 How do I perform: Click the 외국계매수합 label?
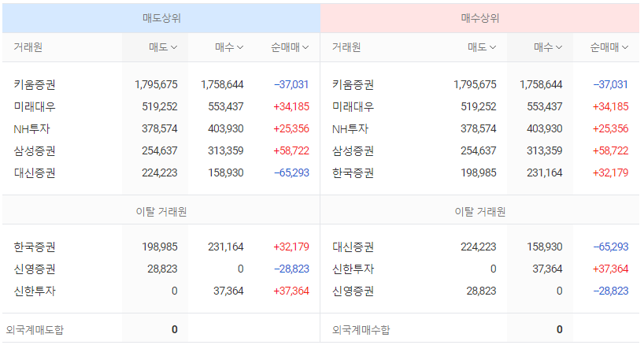361,330
